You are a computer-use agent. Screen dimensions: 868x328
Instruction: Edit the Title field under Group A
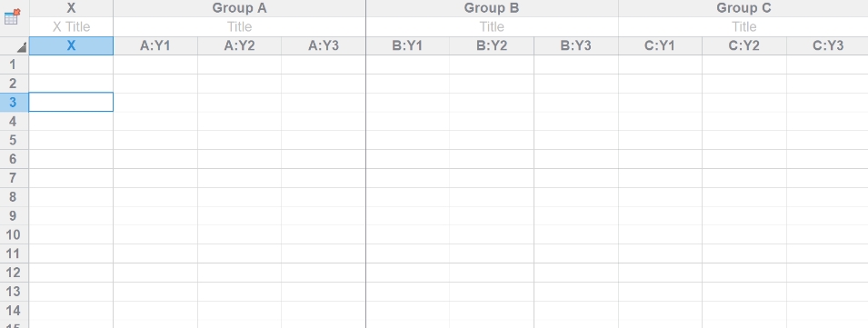[239, 26]
